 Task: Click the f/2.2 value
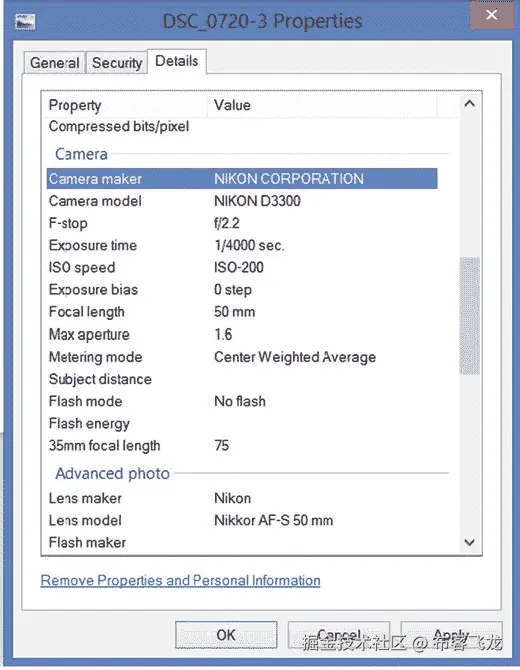pos(226,223)
